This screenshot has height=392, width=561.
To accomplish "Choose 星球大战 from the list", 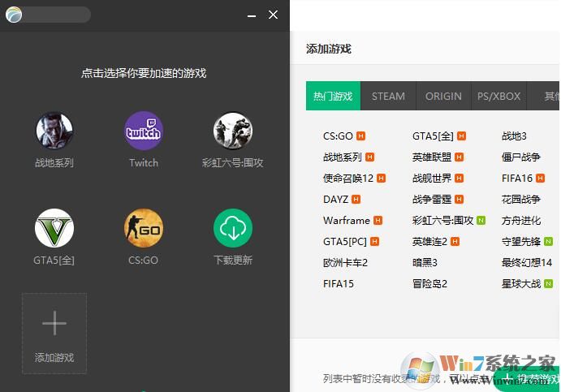I will coord(521,284).
